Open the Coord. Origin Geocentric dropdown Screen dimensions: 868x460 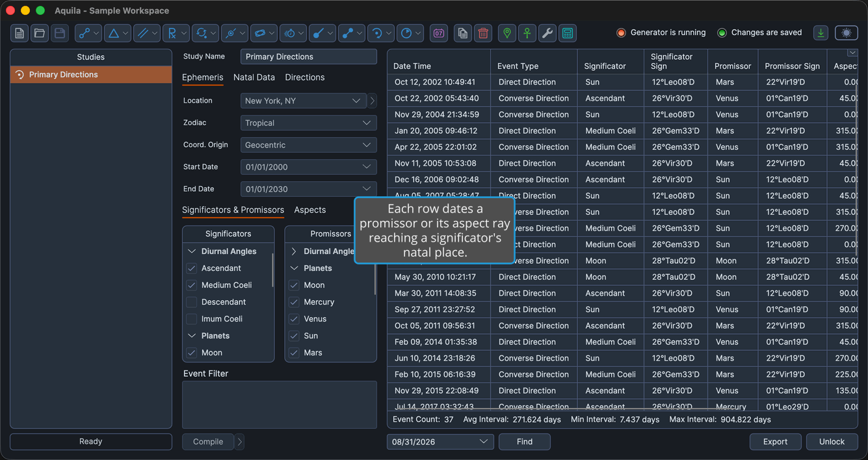(309, 145)
